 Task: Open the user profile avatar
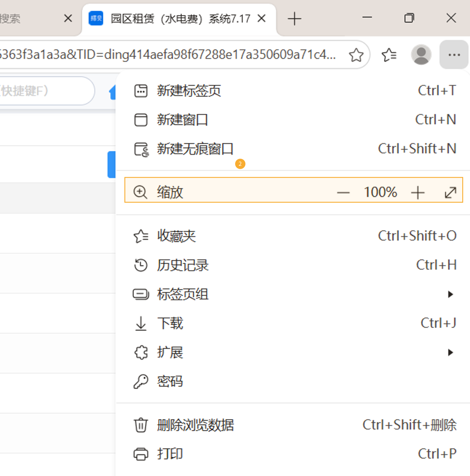click(x=421, y=55)
